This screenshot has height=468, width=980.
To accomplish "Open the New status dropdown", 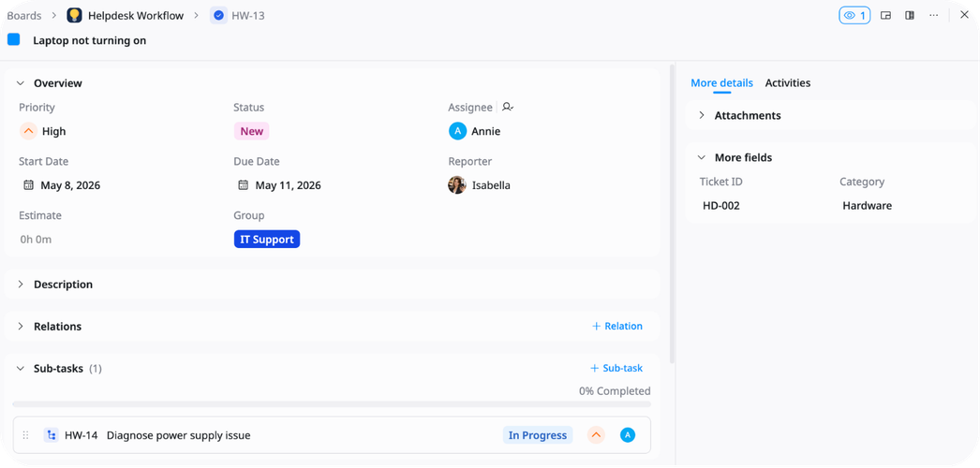I will (252, 131).
